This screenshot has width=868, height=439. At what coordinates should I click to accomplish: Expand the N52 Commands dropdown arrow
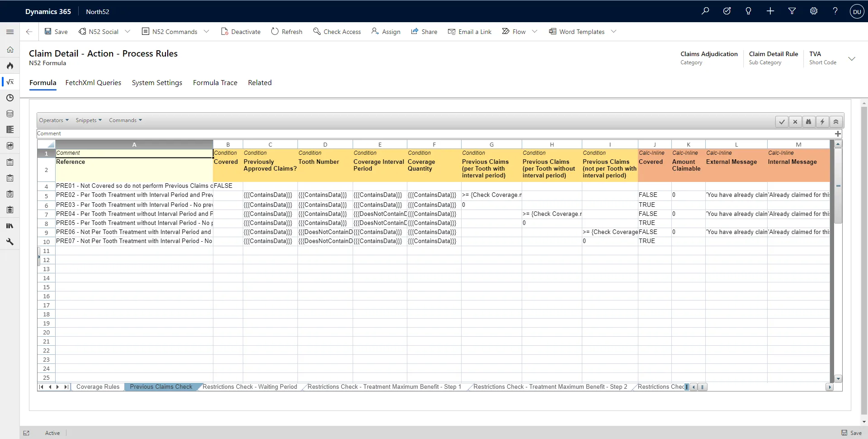[207, 32]
